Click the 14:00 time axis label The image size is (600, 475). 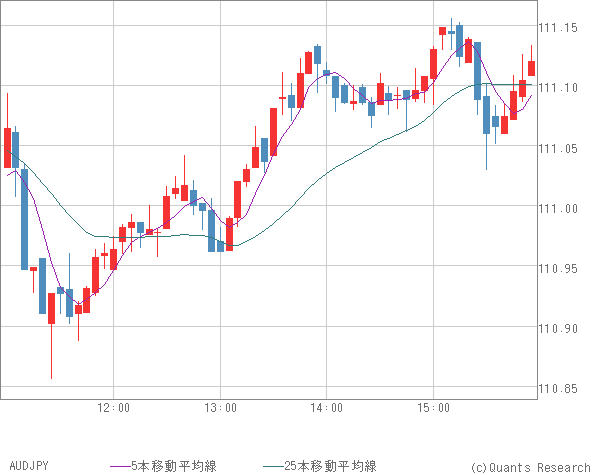[326, 408]
